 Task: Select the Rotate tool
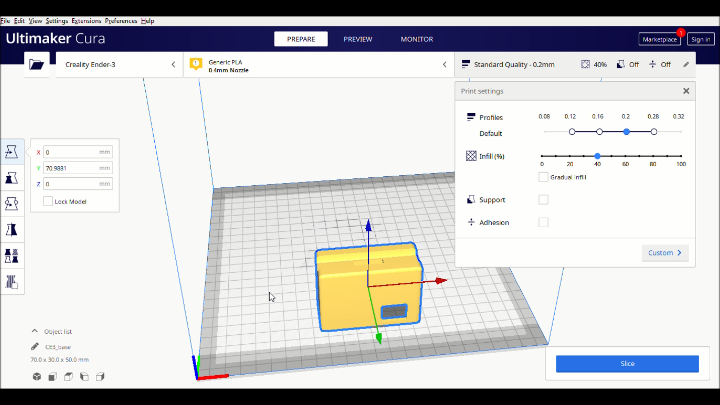(x=11, y=203)
